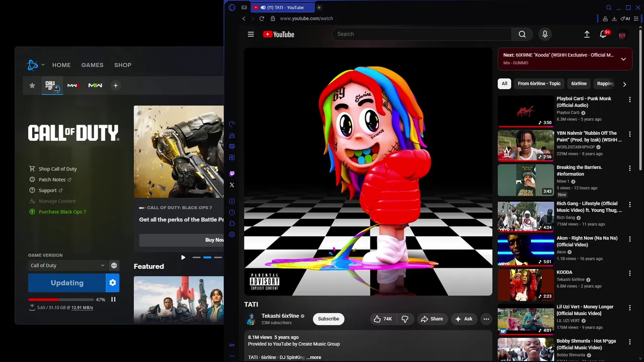Open the Patch Notes link
644x362 pixels.
[50, 179]
